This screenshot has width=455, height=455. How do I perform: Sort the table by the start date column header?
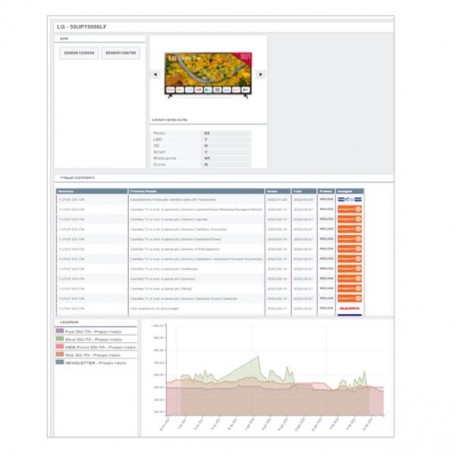[278, 191]
